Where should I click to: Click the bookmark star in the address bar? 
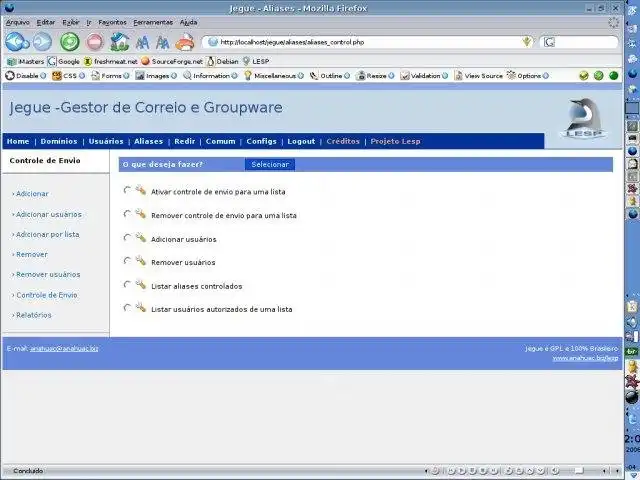527,42
